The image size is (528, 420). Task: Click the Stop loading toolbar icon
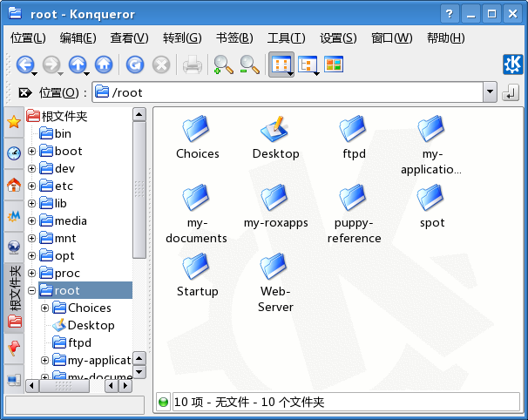pos(161,64)
